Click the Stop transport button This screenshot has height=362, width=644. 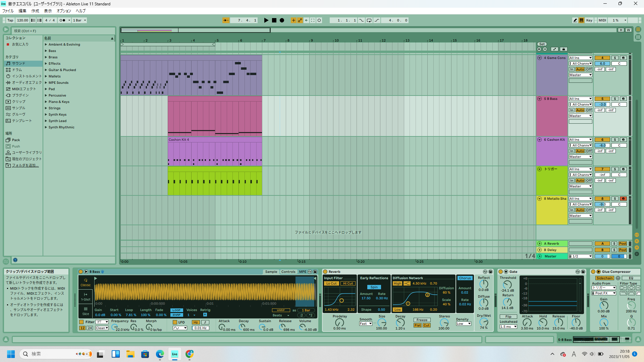coord(274,20)
